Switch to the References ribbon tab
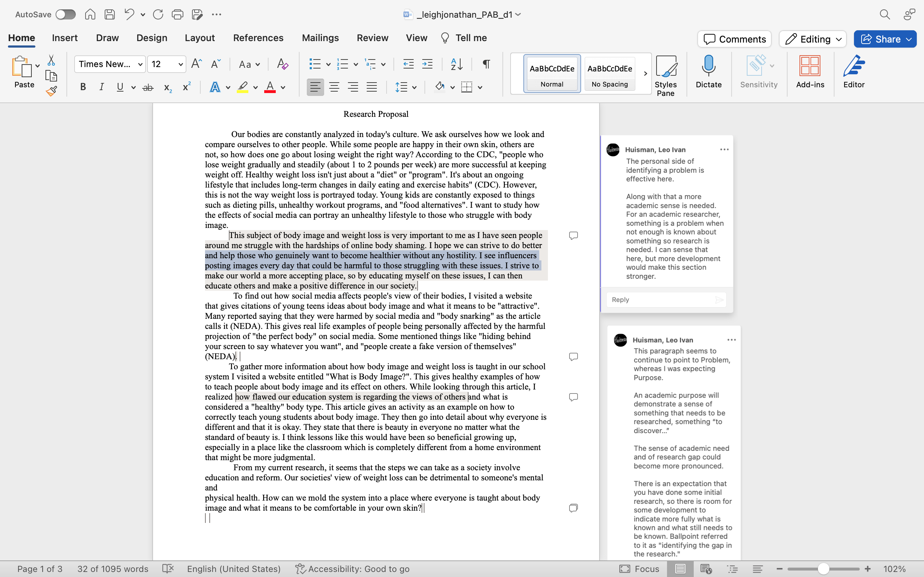The image size is (924, 577). pyautogui.click(x=258, y=38)
